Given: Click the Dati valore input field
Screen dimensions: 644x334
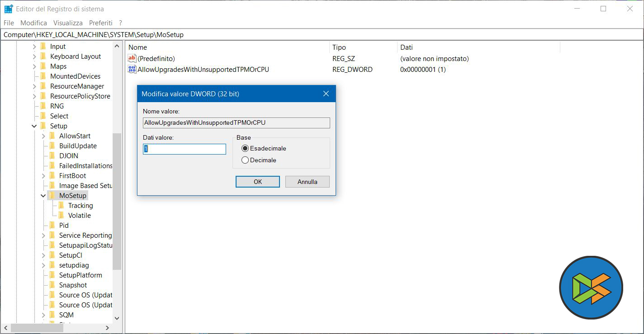Looking at the screenshot, I should point(185,149).
